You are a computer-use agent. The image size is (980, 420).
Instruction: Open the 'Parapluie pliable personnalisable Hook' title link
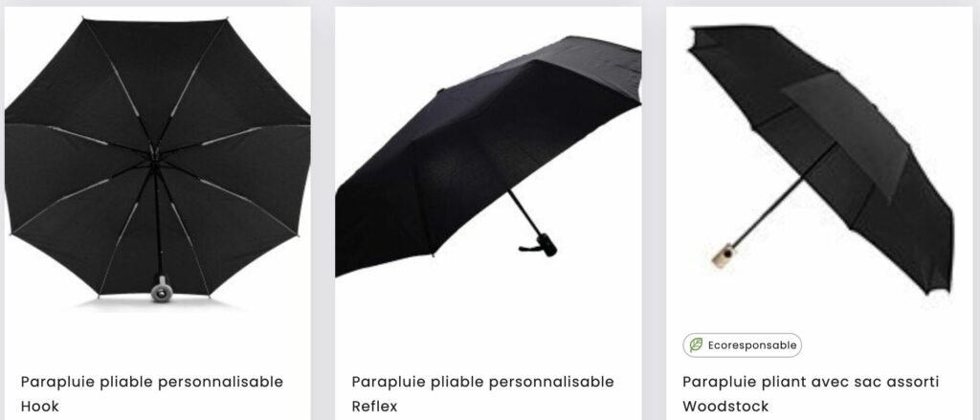(152, 394)
